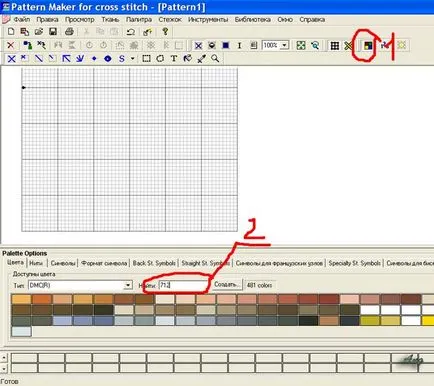Click the solid blue square view icon
The height and width of the screenshot is (386, 434).
(x=226, y=45)
